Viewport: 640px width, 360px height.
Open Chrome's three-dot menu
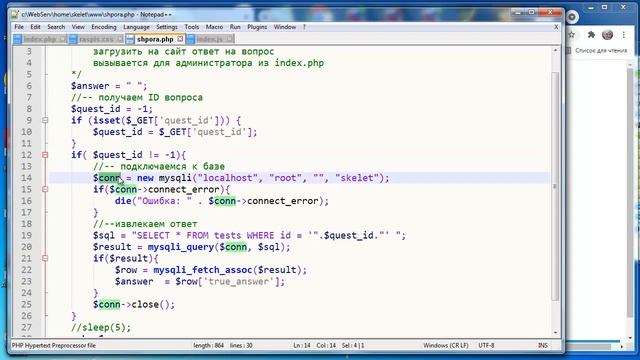[x=624, y=35]
